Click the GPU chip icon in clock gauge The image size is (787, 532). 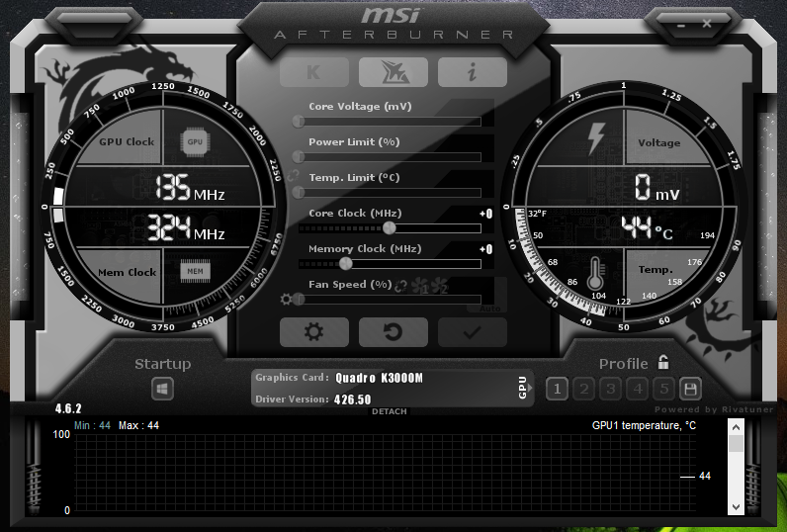(x=195, y=141)
